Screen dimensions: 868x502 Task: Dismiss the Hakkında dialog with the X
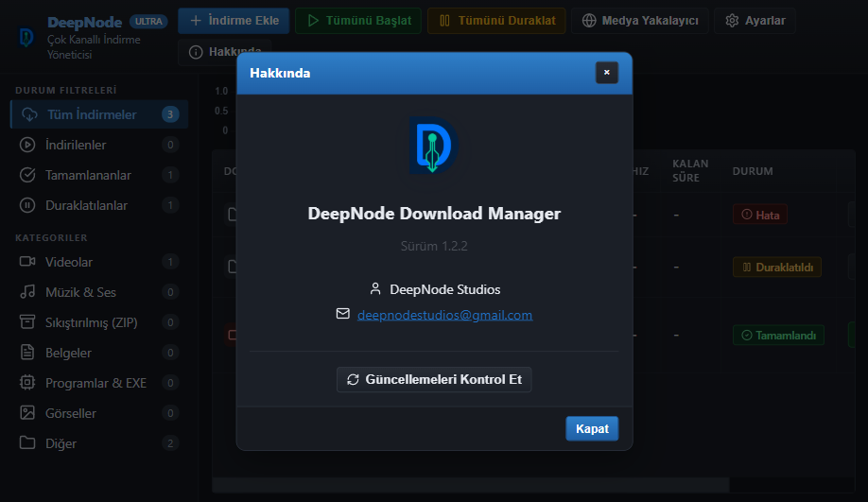[x=607, y=73]
